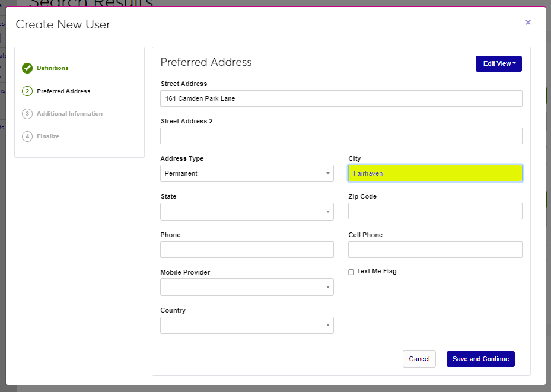Viewport: 551px width, 392px height.
Task: Open the Address Type dropdown
Action: [247, 173]
